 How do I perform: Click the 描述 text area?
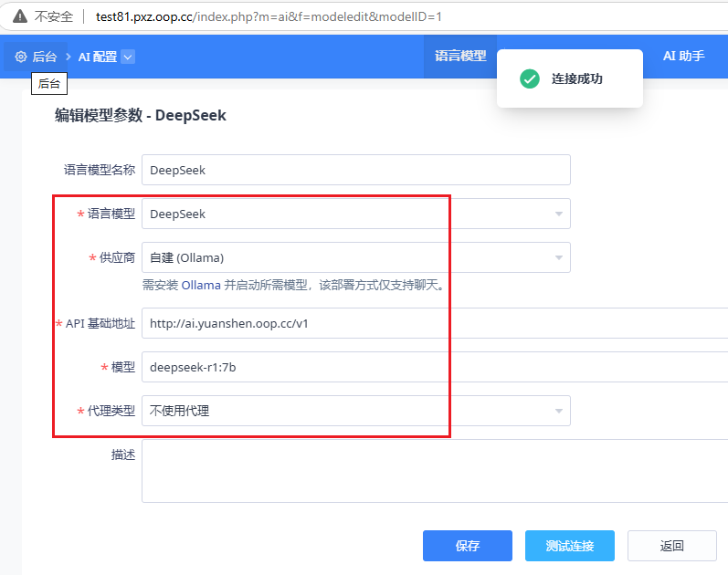(x=435, y=471)
